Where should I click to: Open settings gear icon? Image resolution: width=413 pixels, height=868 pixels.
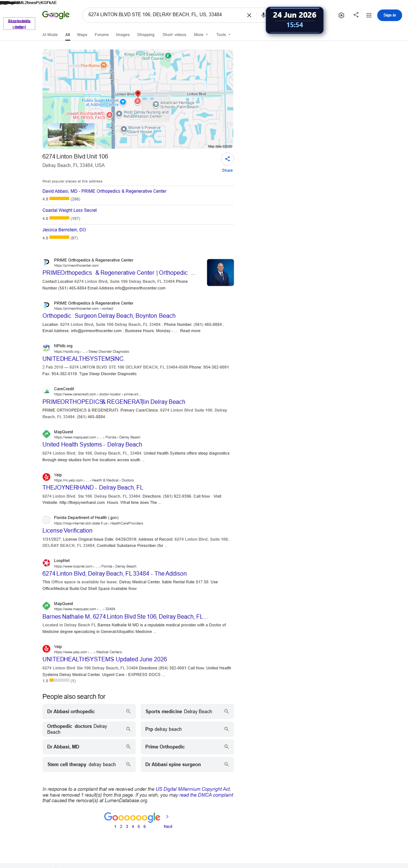pos(341,15)
